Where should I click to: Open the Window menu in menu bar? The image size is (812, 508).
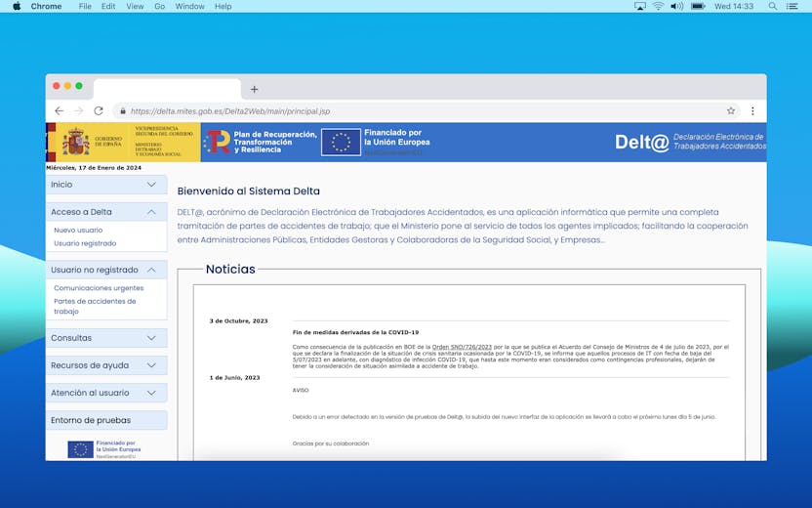189,6
